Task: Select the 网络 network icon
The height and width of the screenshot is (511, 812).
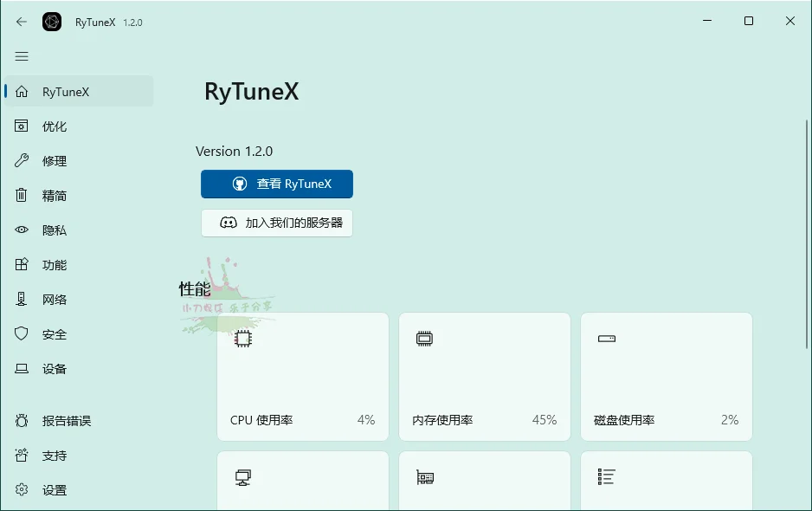Action: [22, 299]
